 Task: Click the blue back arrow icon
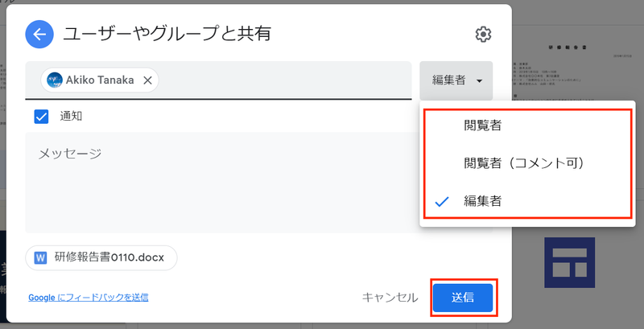(39, 35)
